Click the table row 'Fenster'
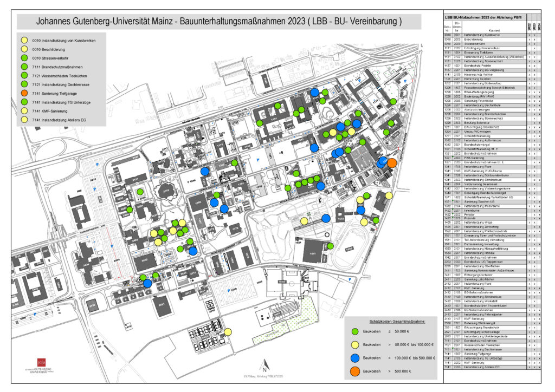The width and height of the screenshot is (555, 392). 492,214
